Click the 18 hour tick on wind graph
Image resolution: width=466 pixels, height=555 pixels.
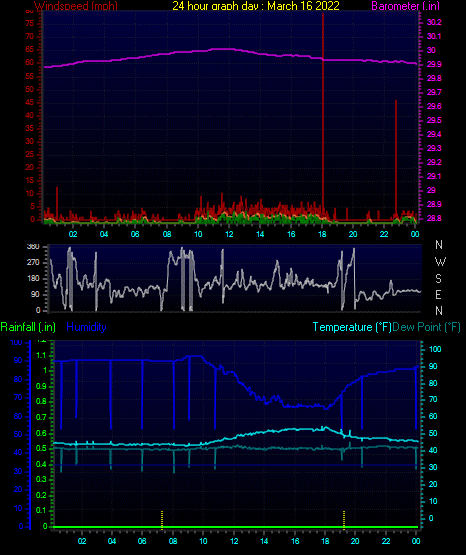pyautogui.click(x=322, y=234)
